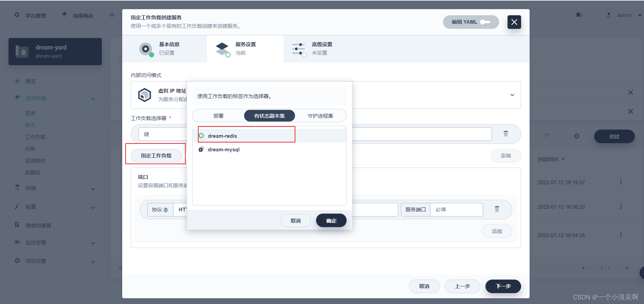
Task: Click the 协议 help question icon
Action: 166,210
